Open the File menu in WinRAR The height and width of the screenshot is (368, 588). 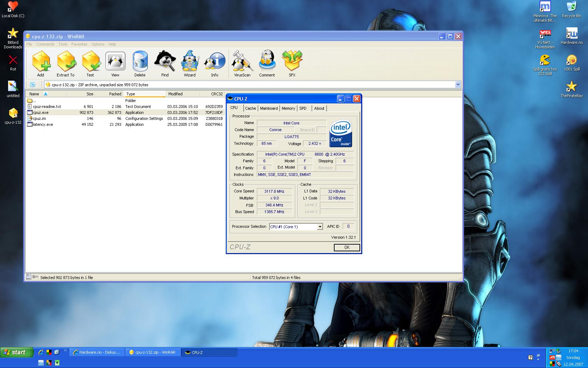click(x=29, y=44)
